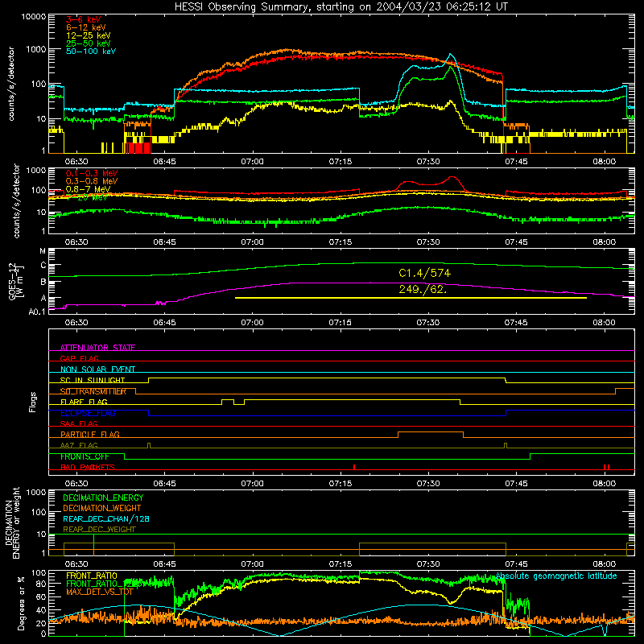Viewport: 644px width, 644px height.
Task: Click the BAD_PACKETS red tick near 07:15
Action: (x=354, y=467)
